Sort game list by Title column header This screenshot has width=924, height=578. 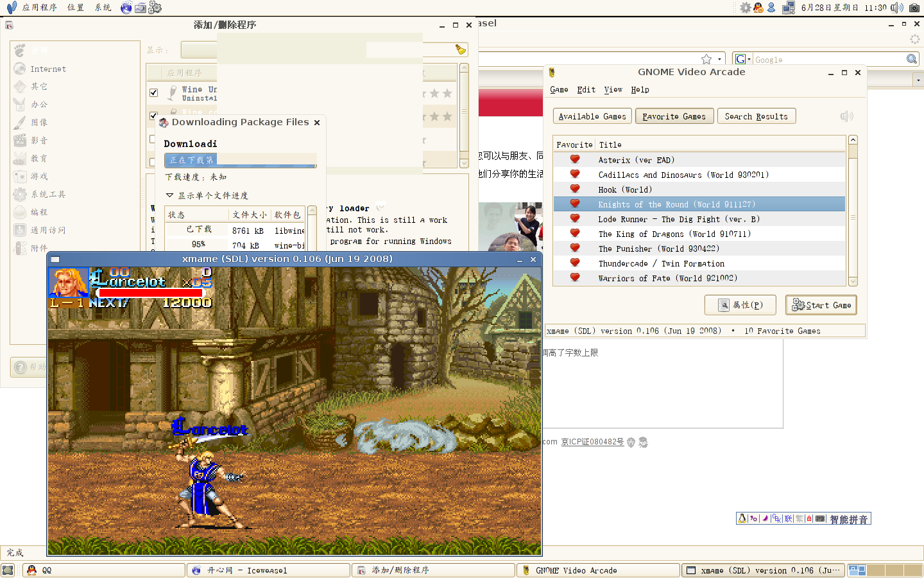[x=721, y=144]
